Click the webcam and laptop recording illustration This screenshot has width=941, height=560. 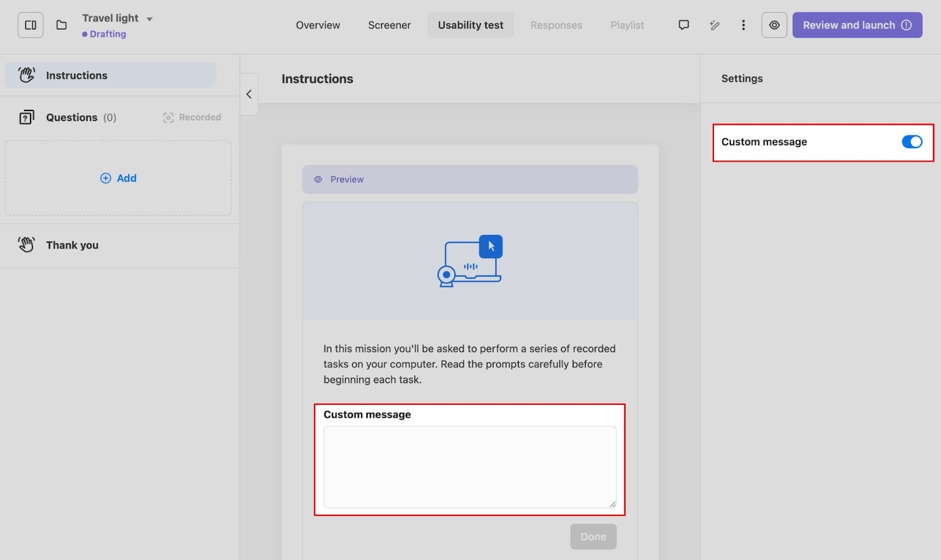coord(470,261)
